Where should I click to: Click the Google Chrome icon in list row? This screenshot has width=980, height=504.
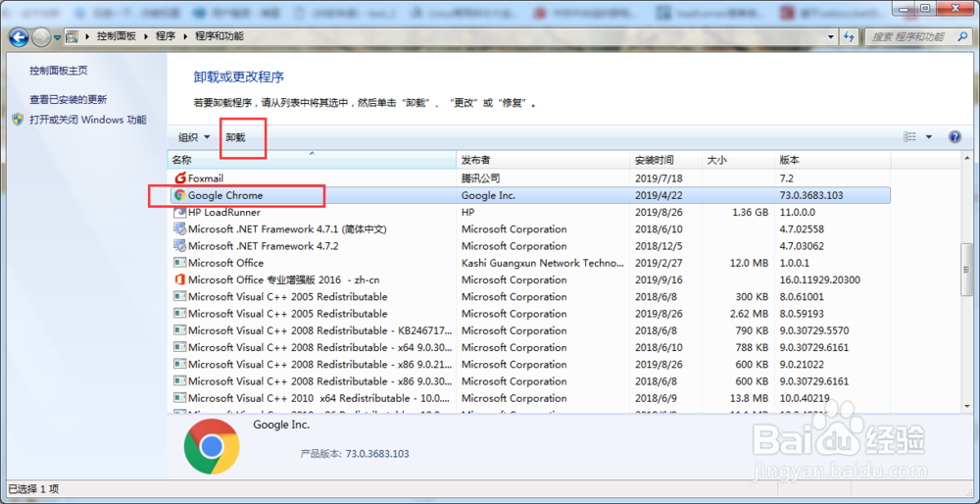[x=180, y=195]
